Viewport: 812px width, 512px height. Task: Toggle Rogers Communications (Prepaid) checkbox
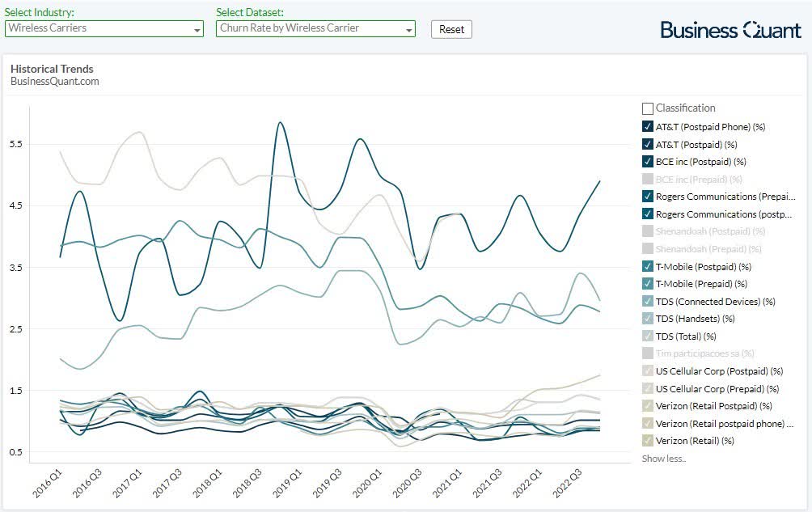[648, 197]
